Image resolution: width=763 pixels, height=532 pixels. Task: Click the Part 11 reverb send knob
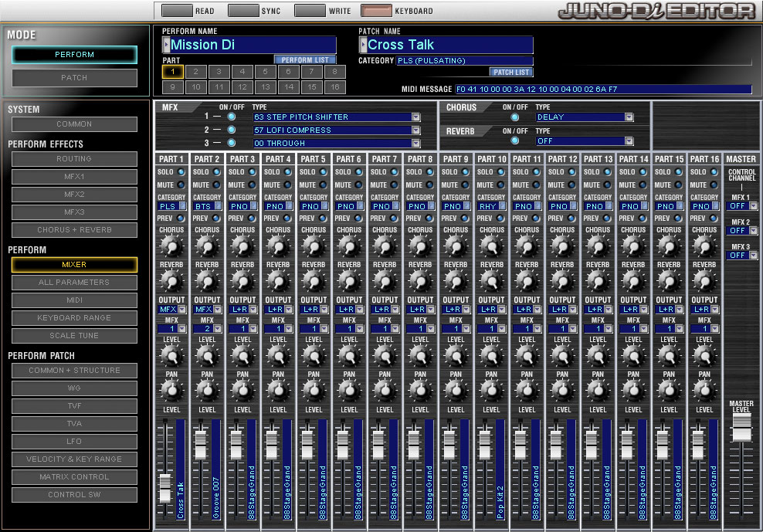(x=527, y=281)
